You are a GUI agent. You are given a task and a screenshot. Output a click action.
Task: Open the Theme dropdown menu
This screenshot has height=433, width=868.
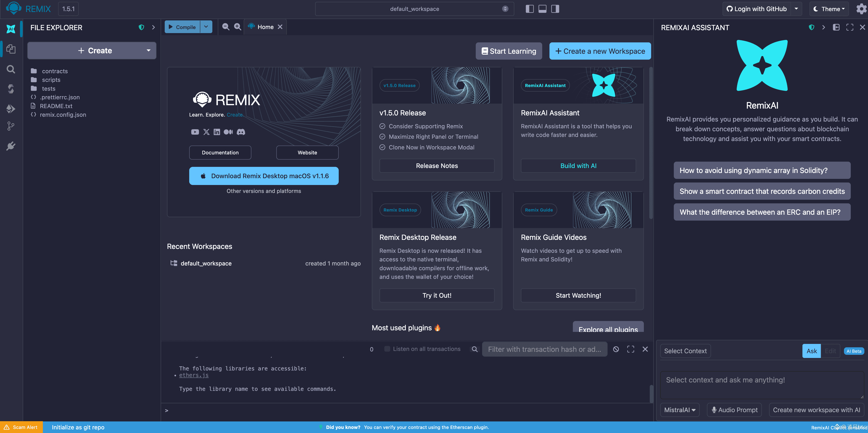click(829, 9)
